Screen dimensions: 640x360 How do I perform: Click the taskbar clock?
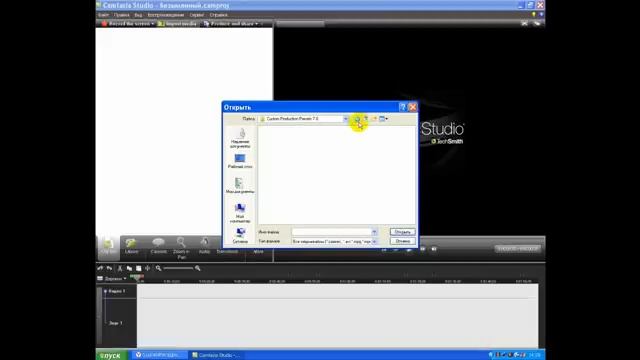point(535,355)
